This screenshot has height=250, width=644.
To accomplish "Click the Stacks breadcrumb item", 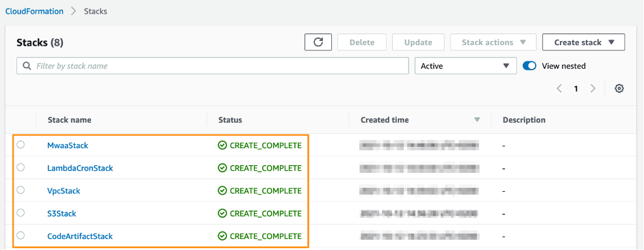I will pyautogui.click(x=96, y=12).
